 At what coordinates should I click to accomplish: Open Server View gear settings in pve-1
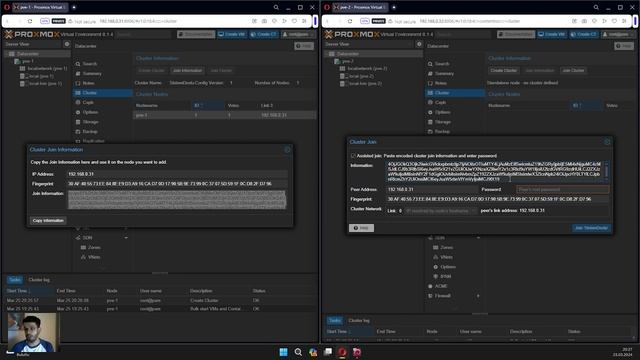(67, 44)
